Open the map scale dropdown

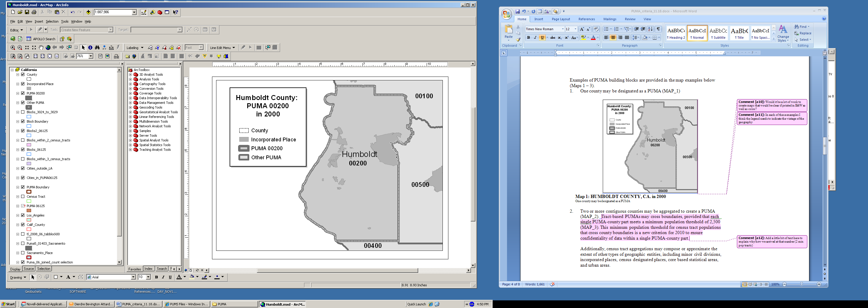(134, 12)
